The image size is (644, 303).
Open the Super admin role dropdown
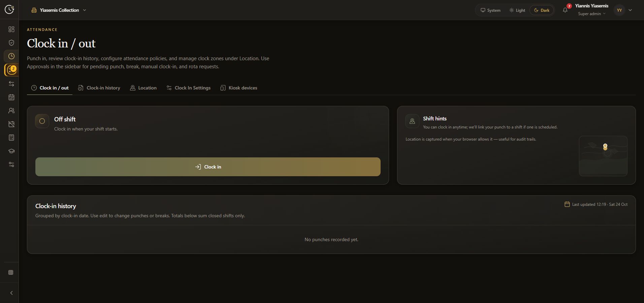coord(592,14)
